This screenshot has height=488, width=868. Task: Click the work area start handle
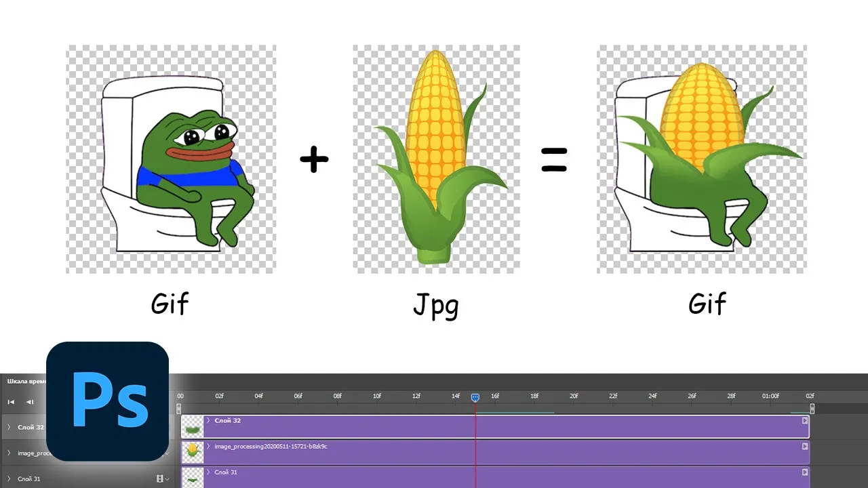pos(179,409)
